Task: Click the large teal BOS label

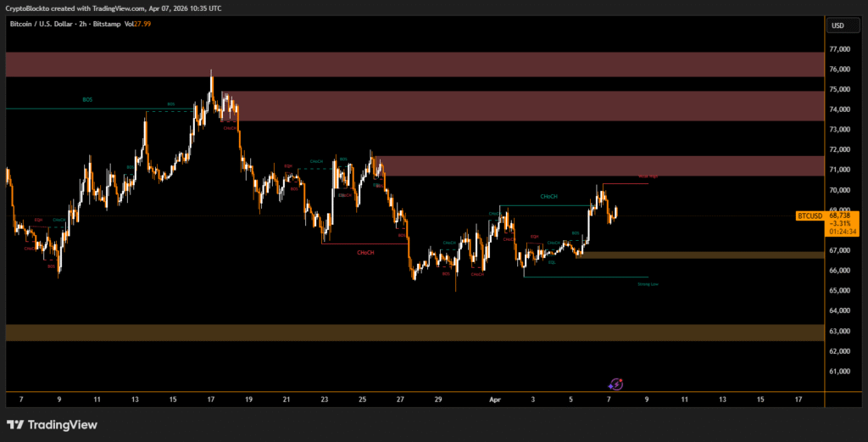Action: (x=87, y=100)
